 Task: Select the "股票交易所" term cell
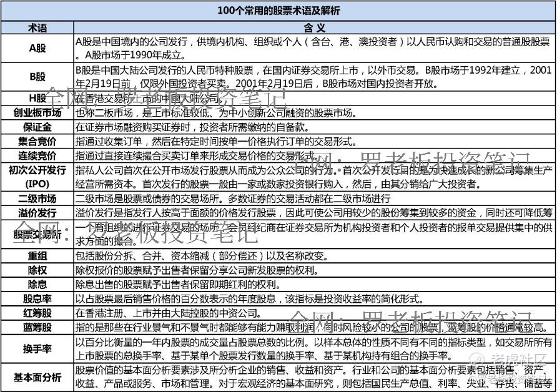37,234
